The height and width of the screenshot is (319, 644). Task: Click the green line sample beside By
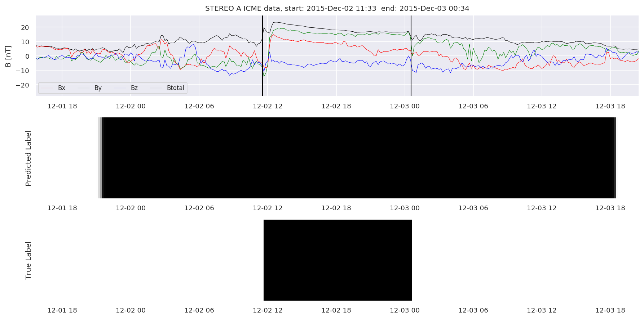(x=84, y=88)
